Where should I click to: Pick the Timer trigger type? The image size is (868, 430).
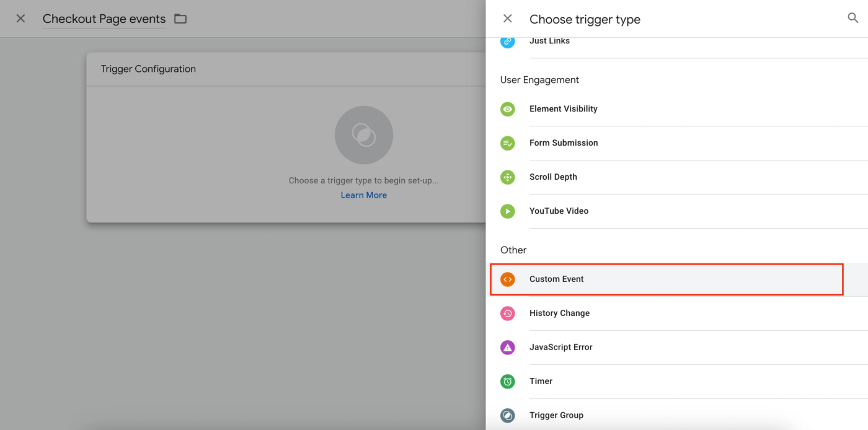tap(677, 382)
